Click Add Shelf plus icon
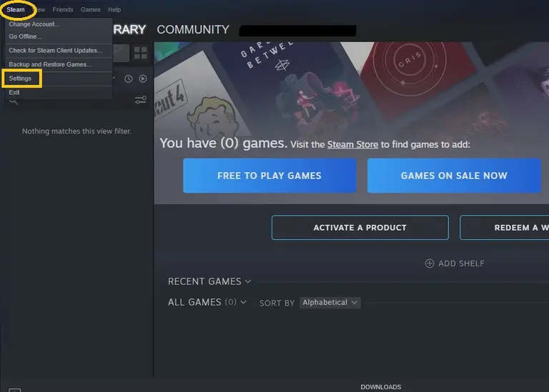The image size is (549, 392). [x=430, y=263]
